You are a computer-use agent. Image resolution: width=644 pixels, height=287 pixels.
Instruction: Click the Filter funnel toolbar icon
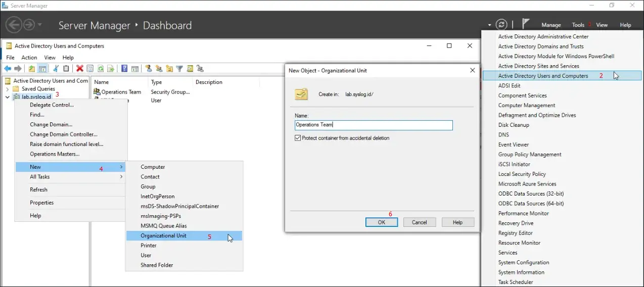[x=179, y=69]
